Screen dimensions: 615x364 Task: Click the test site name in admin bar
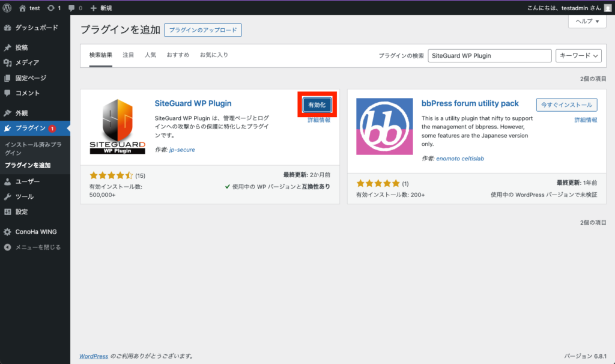pyautogui.click(x=34, y=8)
